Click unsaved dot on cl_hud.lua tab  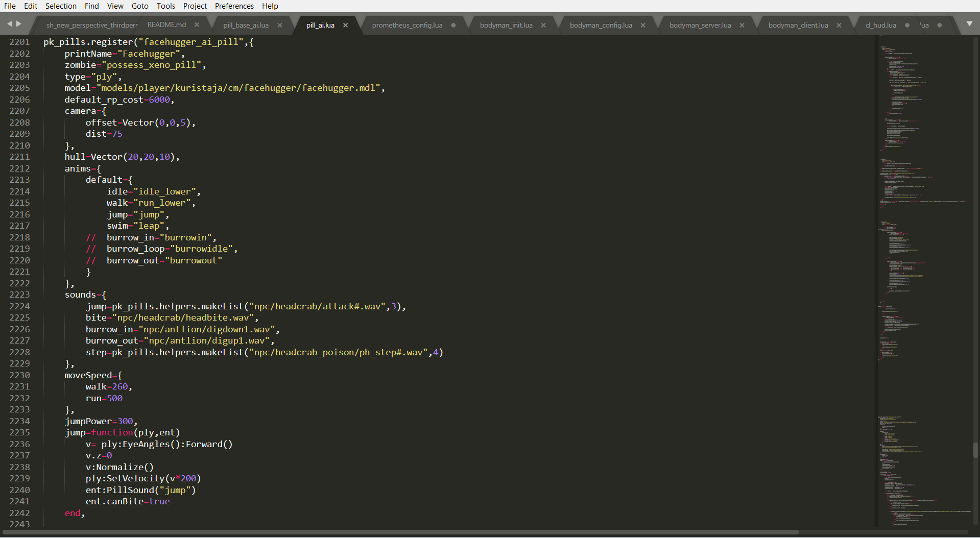907,25
